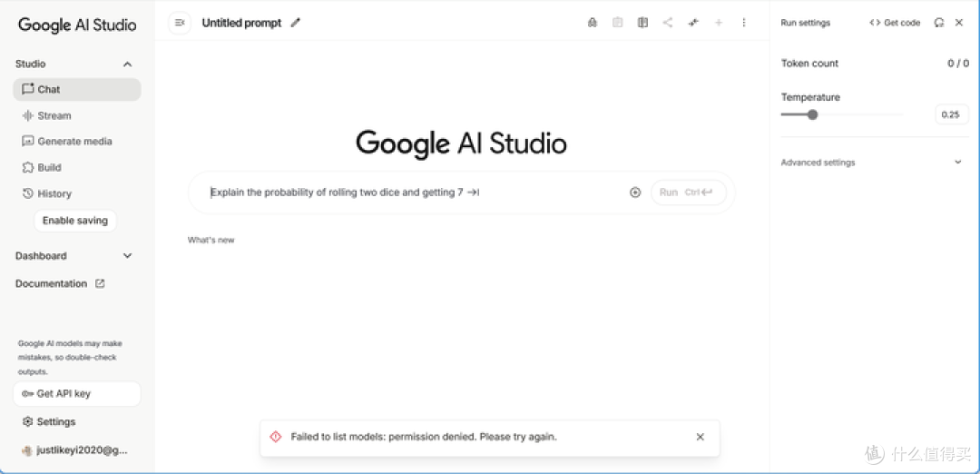Click the share prompt icon
Screen dimensions: 980x474
668,23
